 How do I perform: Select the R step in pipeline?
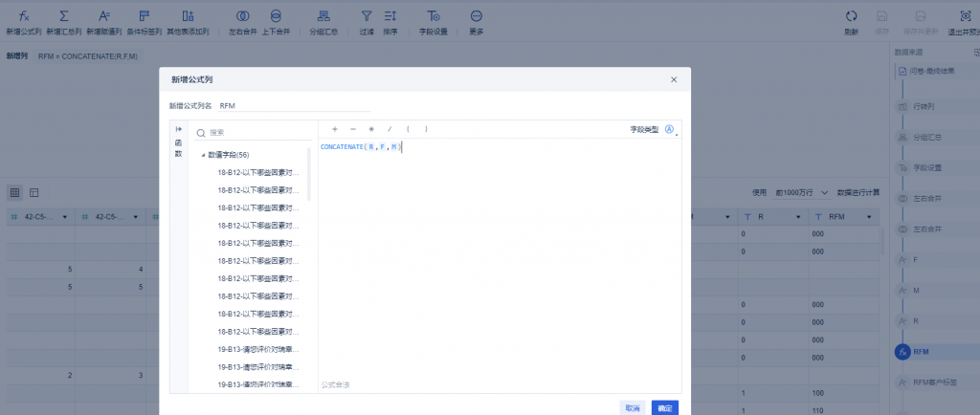click(x=916, y=320)
